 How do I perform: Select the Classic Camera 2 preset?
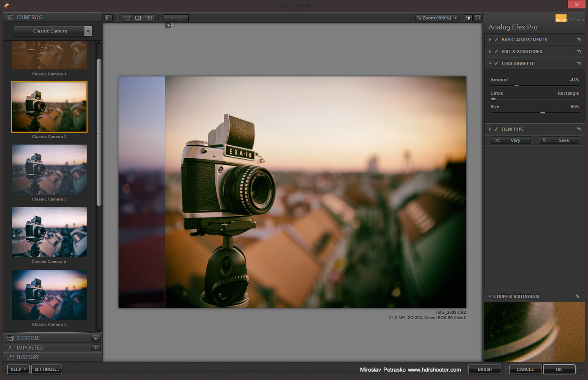coord(49,107)
